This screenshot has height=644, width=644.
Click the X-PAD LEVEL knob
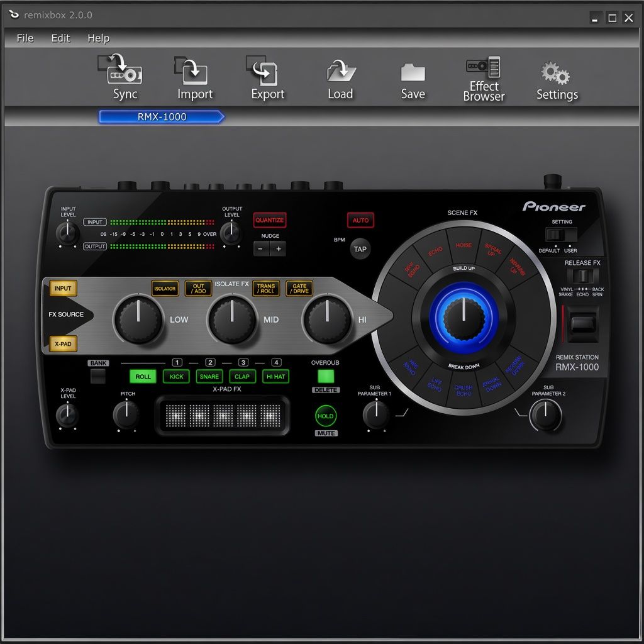click(67, 415)
